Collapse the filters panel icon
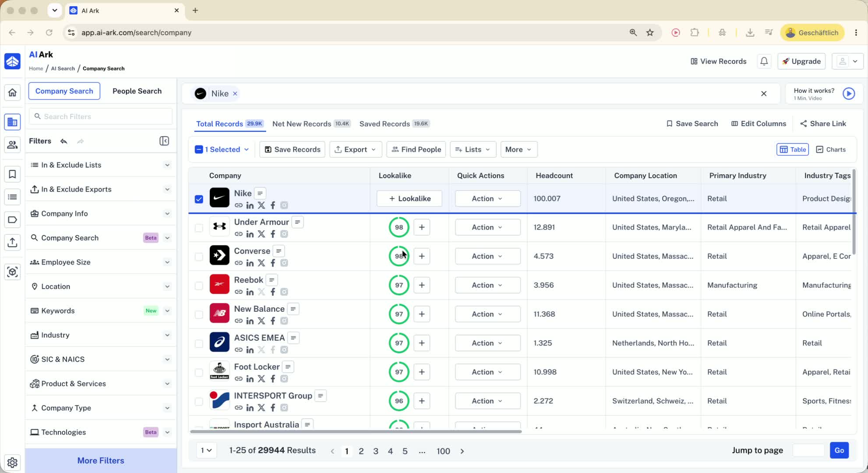Screen dimensions: 868x473 tap(164, 141)
